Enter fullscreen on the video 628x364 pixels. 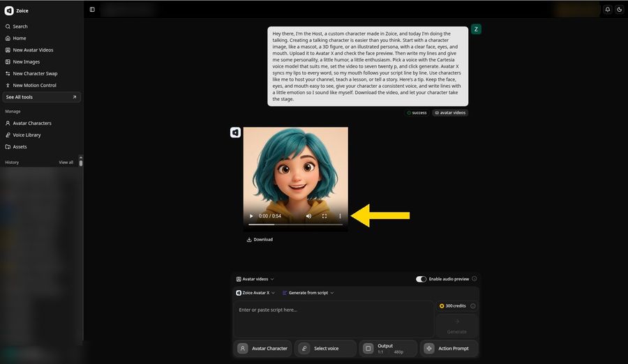pos(324,216)
